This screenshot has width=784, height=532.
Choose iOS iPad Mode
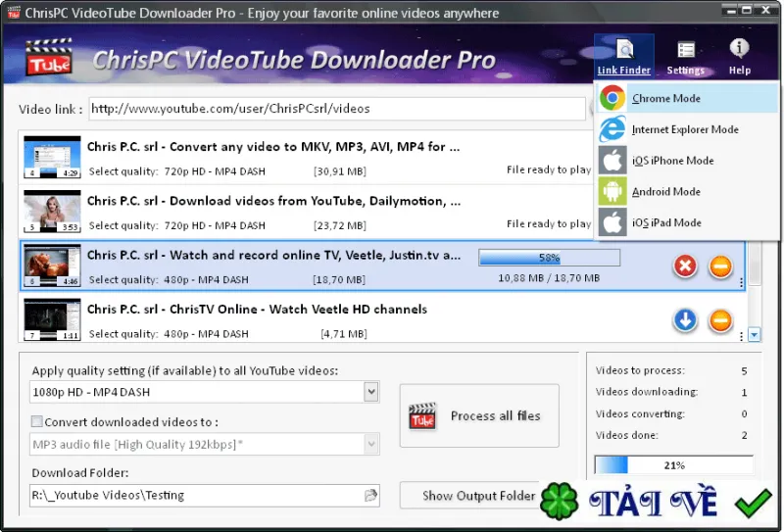(x=688, y=222)
